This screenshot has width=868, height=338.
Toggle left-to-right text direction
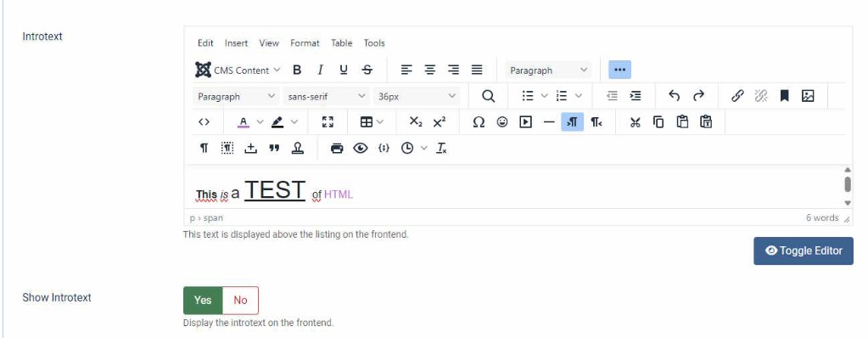click(573, 122)
